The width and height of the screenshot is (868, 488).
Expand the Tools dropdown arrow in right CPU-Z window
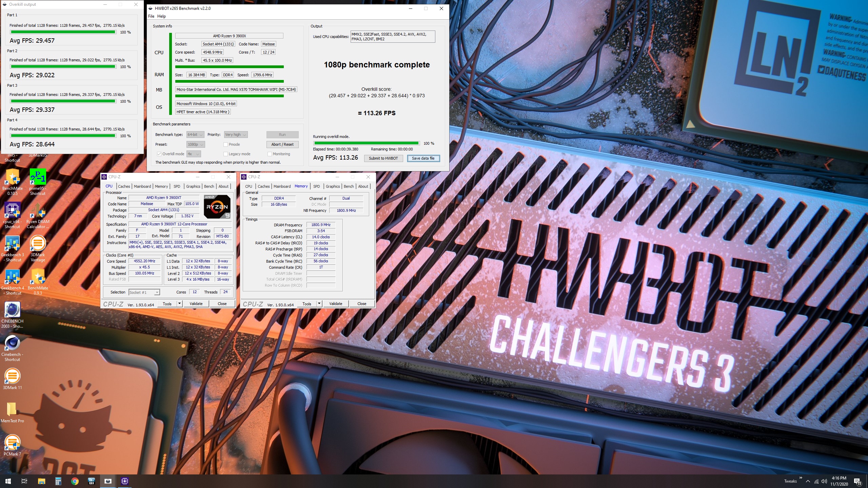[x=319, y=304]
